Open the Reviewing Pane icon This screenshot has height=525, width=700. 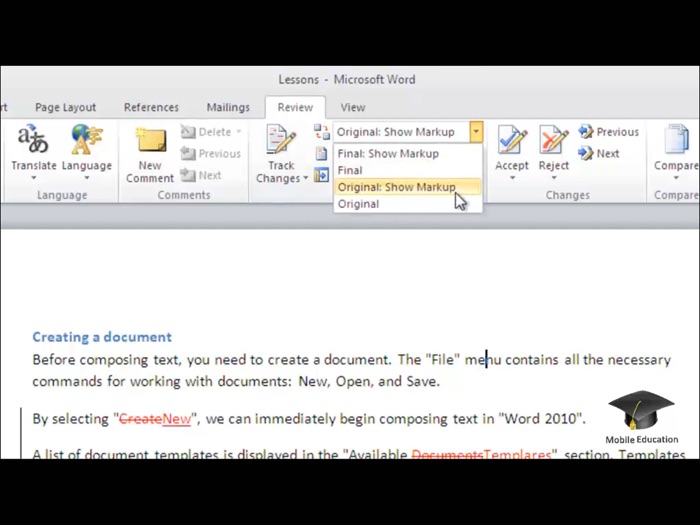point(321,175)
